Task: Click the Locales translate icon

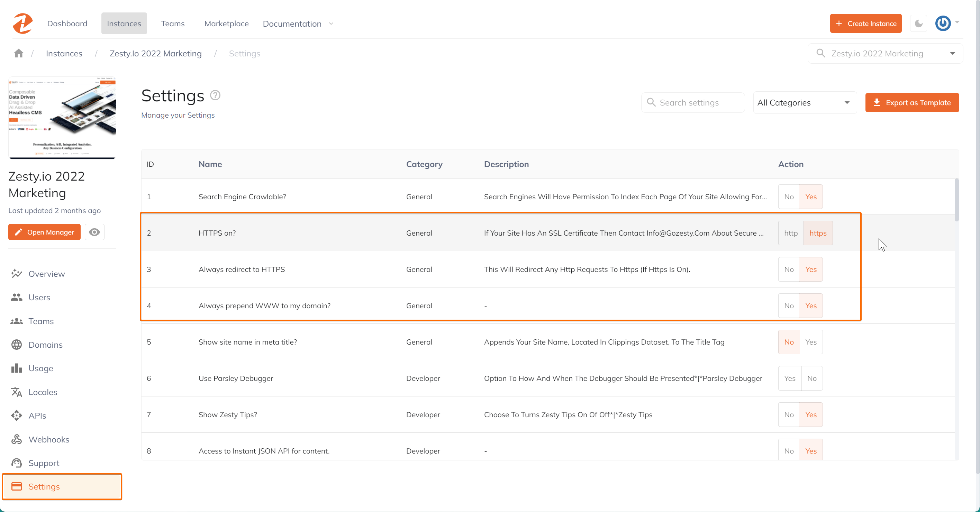Action: [16, 392]
